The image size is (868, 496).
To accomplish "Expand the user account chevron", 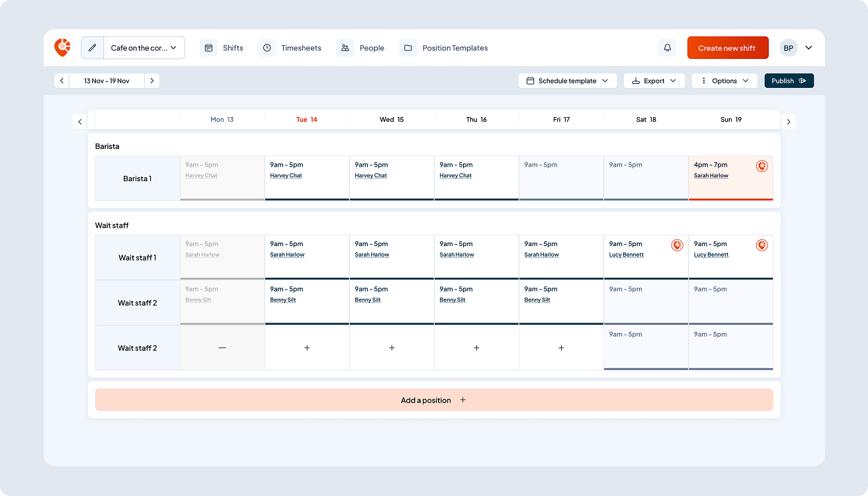I will click(808, 48).
